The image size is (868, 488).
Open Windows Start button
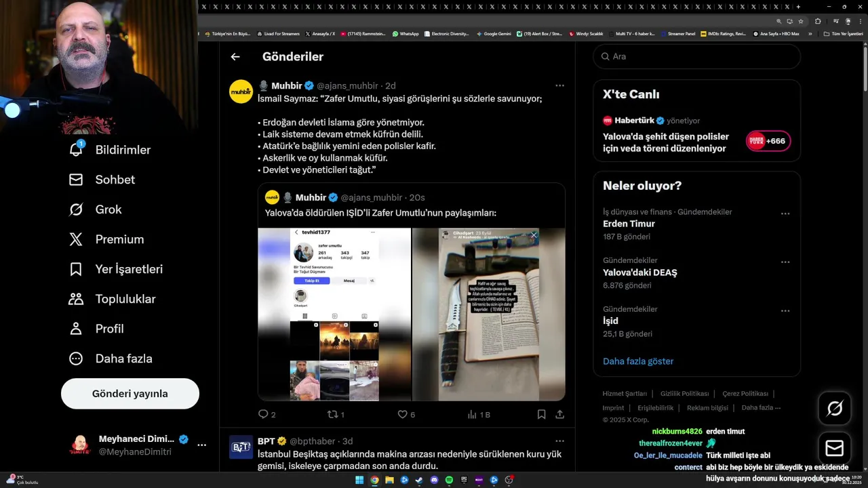pyautogui.click(x=359, y=480)
